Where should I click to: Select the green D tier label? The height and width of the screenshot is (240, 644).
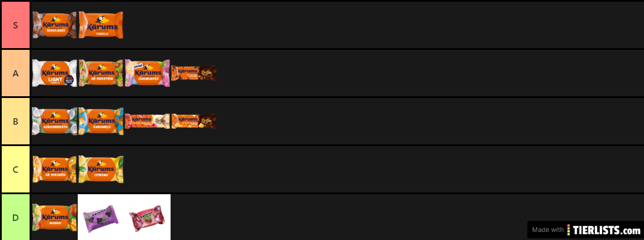click(15, 217)
